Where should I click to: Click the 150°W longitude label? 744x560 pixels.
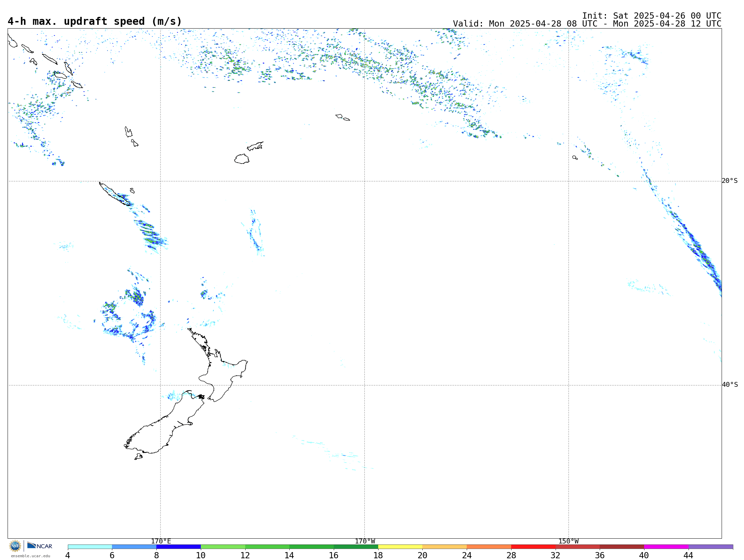point(568,541)
